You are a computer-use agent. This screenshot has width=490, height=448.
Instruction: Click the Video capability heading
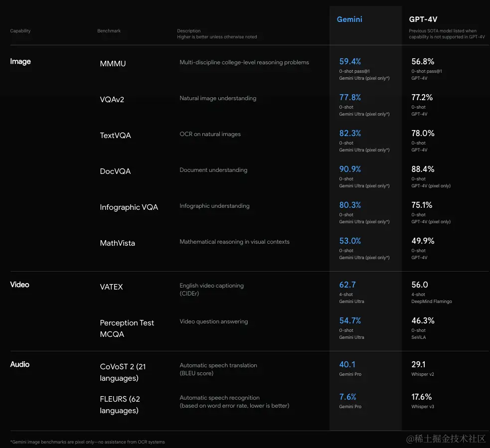click(19, 285)
